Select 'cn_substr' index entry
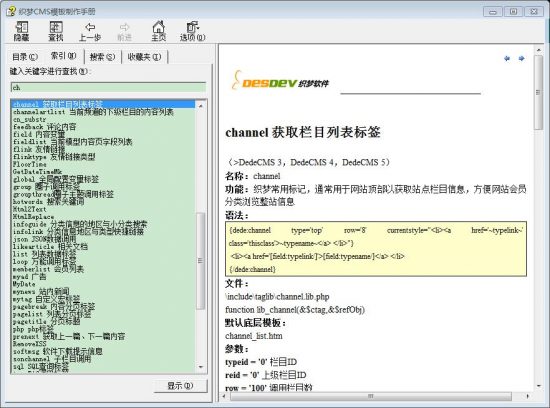Viewport: 550px width, 408px height. point(29,119)
